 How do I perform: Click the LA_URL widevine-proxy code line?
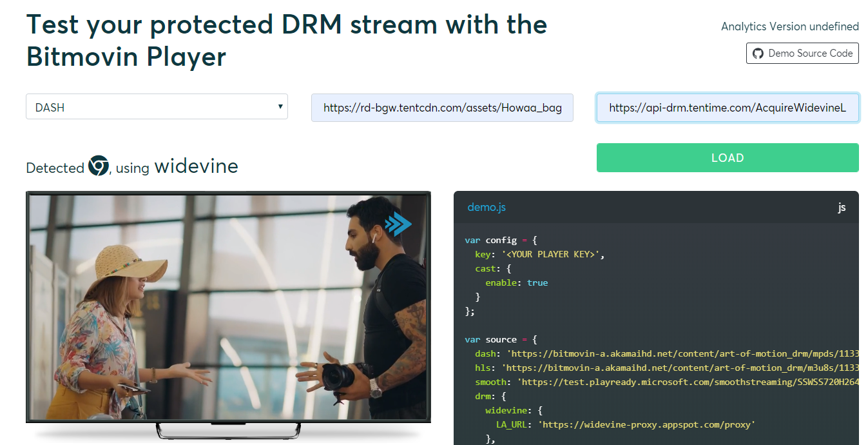(625, 424)
